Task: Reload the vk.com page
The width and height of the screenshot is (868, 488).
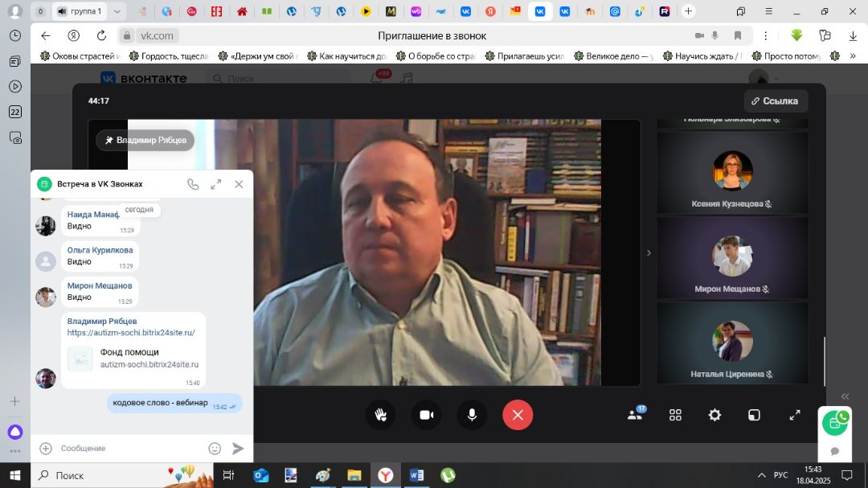Action: [101, 35]
